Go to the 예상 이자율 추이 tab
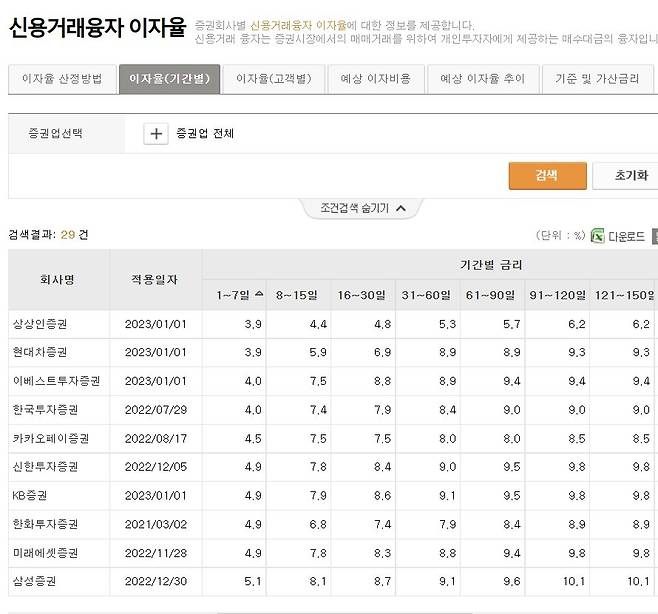 pyautogui.click(x=483, y=79)
